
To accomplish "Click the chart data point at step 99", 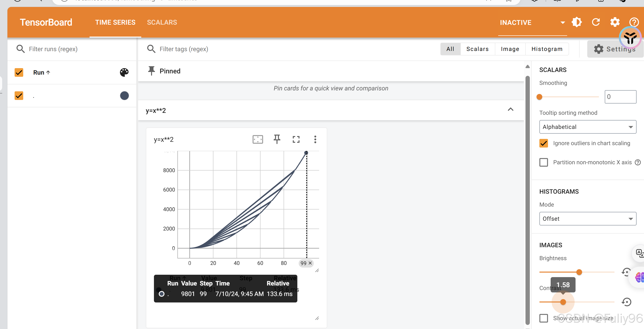I will 306,153.
